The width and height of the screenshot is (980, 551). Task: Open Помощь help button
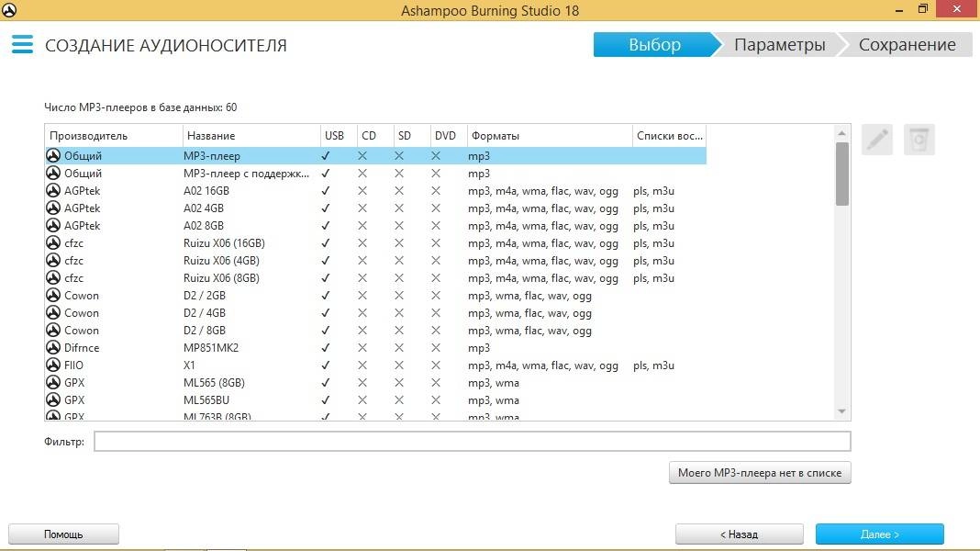click(63, 534)
